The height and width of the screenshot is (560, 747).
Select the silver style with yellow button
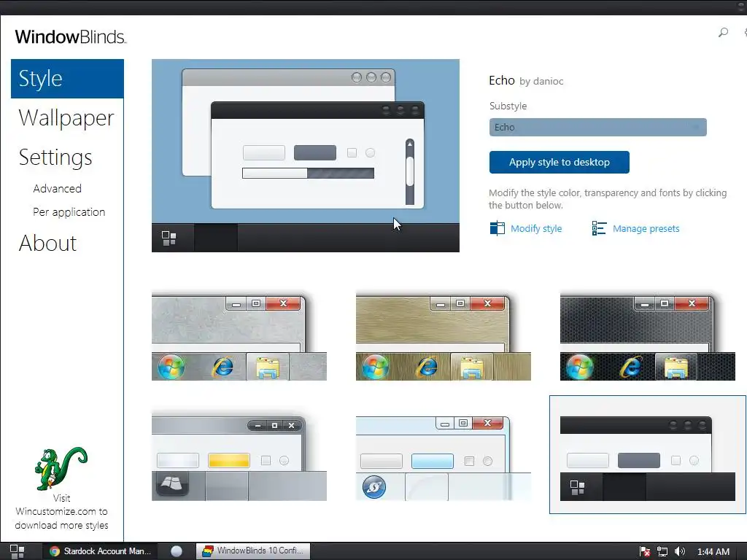[239, 456]
